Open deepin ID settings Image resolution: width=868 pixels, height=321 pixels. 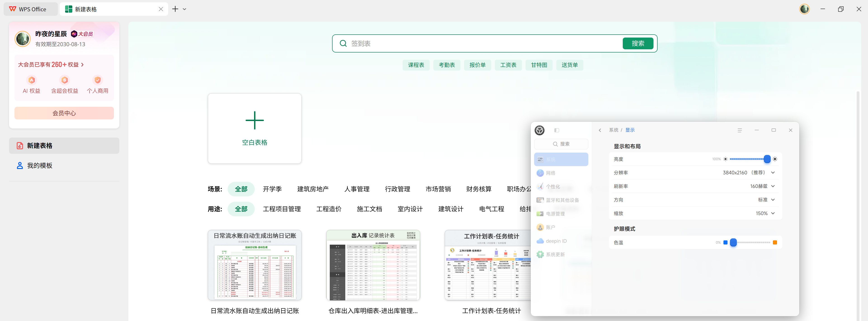(x=561, y=241)
